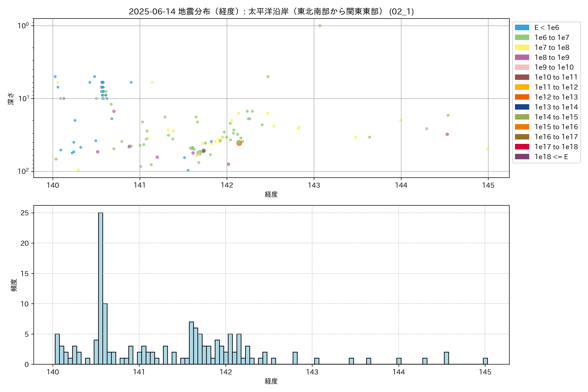Viewport: 588px width, 392px height.
Task: Click the histogram bar reaching frequency 10
Action: [105, 334]
